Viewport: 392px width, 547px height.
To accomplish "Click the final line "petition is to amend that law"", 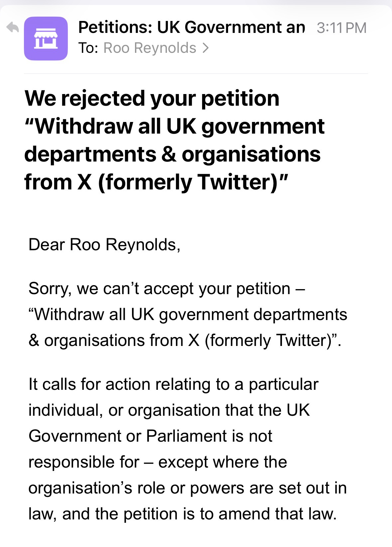I will pyautogui.click(x=183, y=514).
